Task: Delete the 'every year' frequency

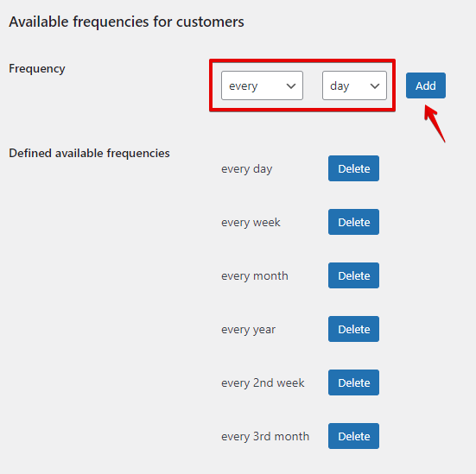Action: (353, 329)
